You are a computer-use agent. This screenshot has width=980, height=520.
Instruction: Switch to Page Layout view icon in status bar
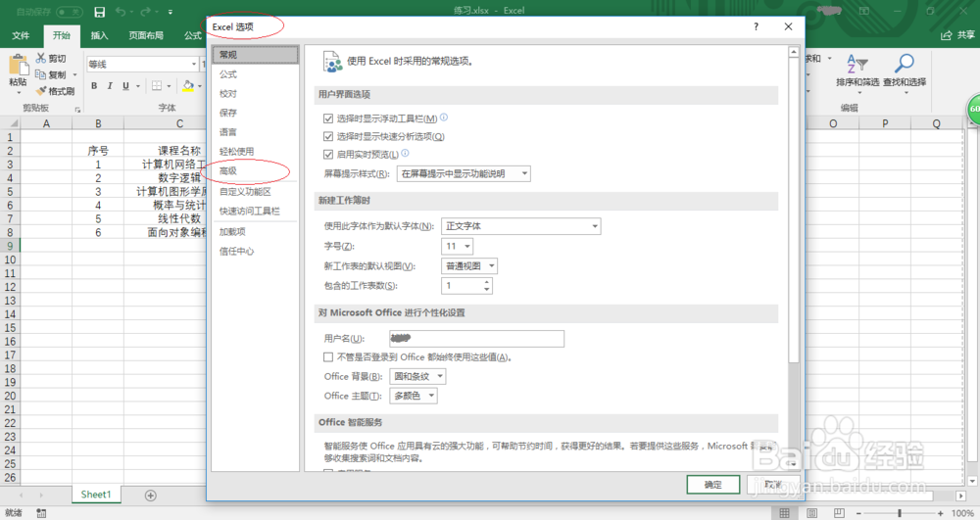coord(811,513)
